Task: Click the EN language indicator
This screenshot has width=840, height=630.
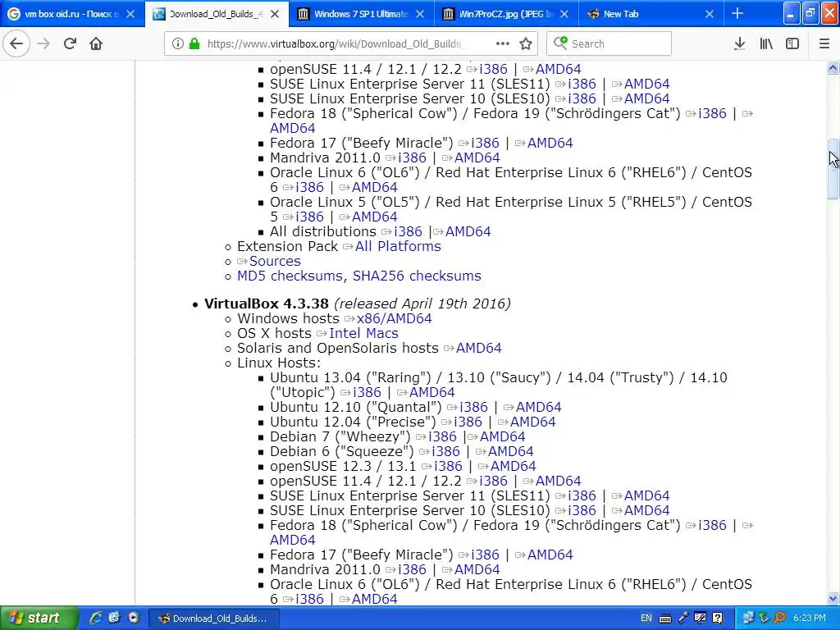Action: 646,619
